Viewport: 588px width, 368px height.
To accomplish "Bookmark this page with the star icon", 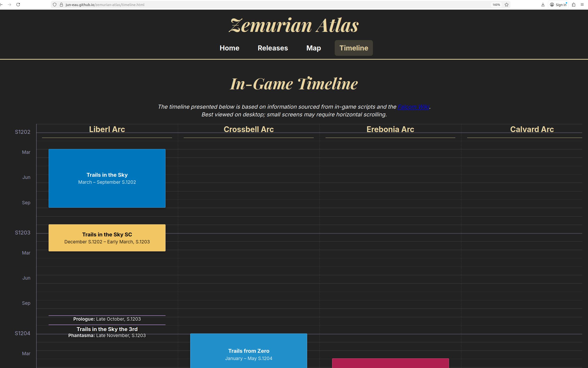I will point(506,5).
